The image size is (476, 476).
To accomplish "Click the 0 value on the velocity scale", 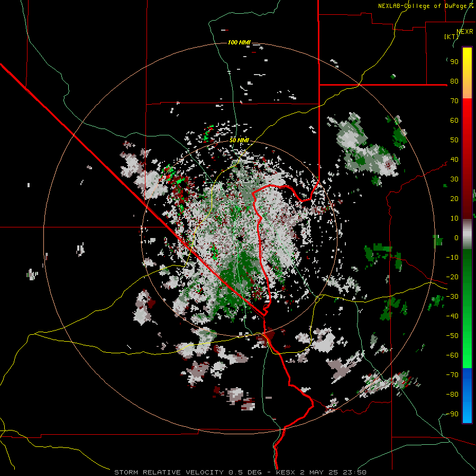I will pyautogui.click(x=456, y=238).
